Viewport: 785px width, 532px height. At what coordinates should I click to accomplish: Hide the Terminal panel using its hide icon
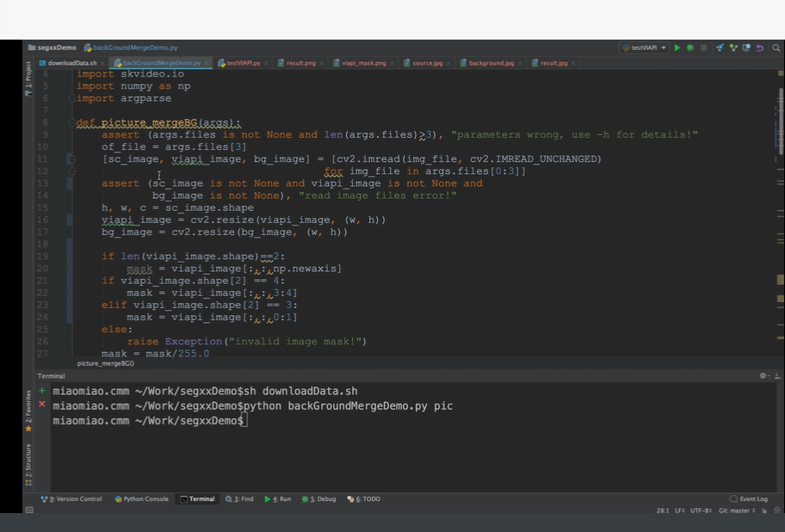coord(777,375)
